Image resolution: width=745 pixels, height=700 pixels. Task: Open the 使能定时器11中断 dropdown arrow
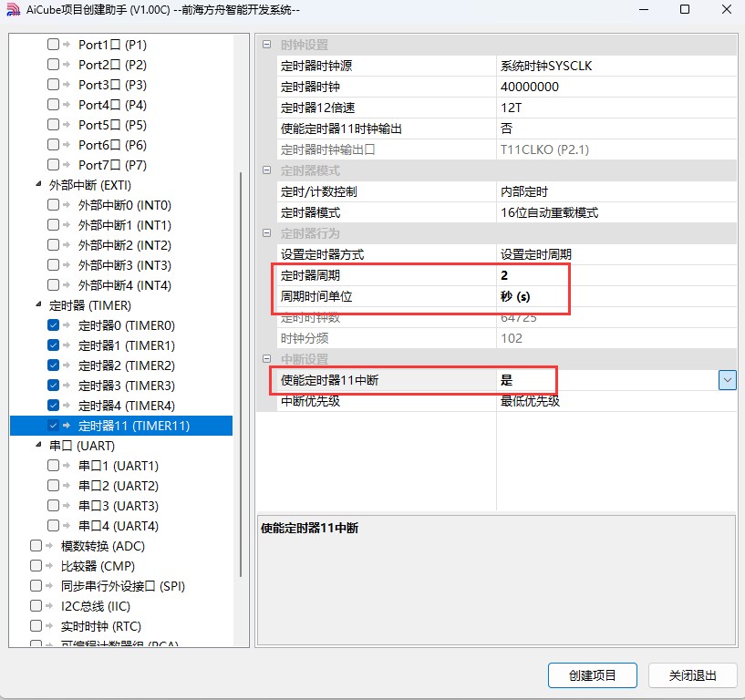click(728, 380)
